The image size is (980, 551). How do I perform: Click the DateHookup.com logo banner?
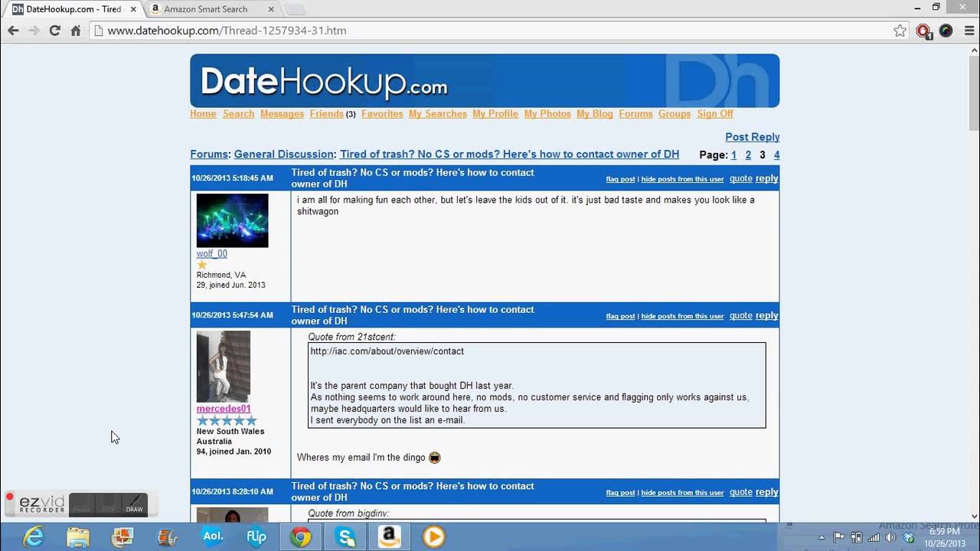[485, 80]
